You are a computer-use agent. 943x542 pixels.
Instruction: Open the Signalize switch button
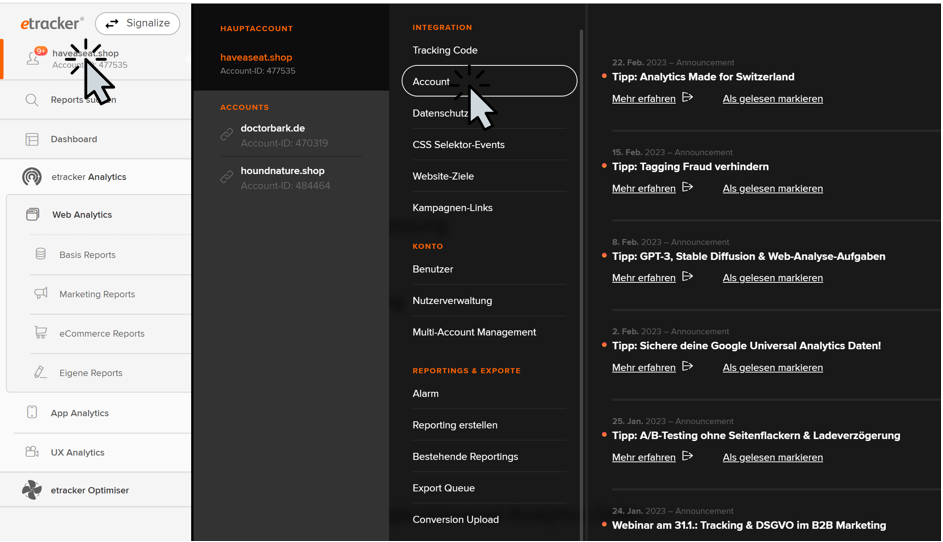[x=138, y=23]
